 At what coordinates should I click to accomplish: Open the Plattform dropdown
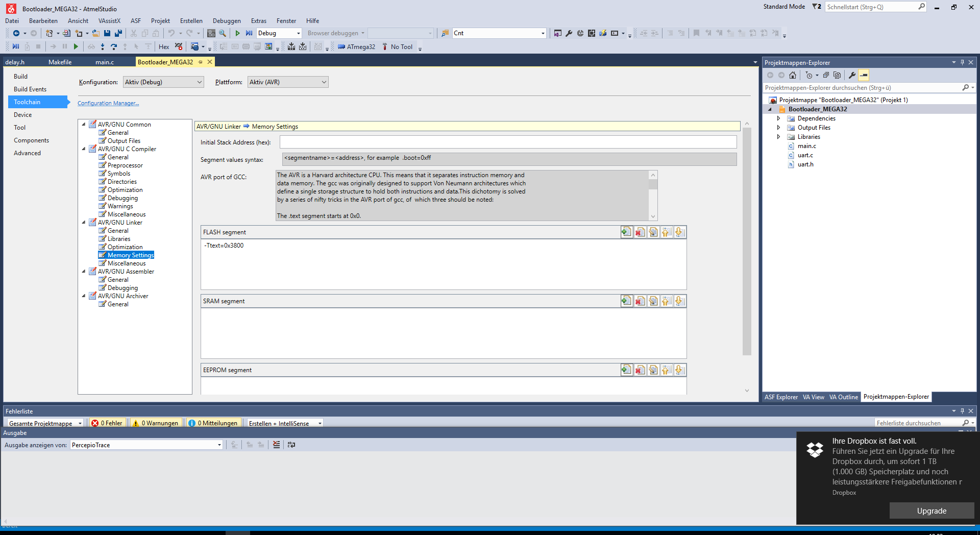coord(288,82)
